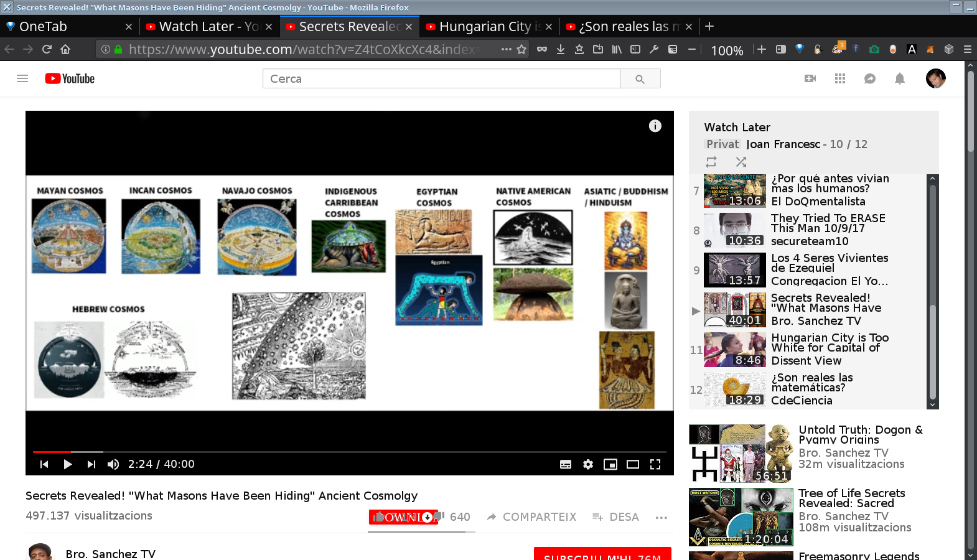Enable miniplayer mode
Screen dimensions: 977x560
(x=610, y=464)
